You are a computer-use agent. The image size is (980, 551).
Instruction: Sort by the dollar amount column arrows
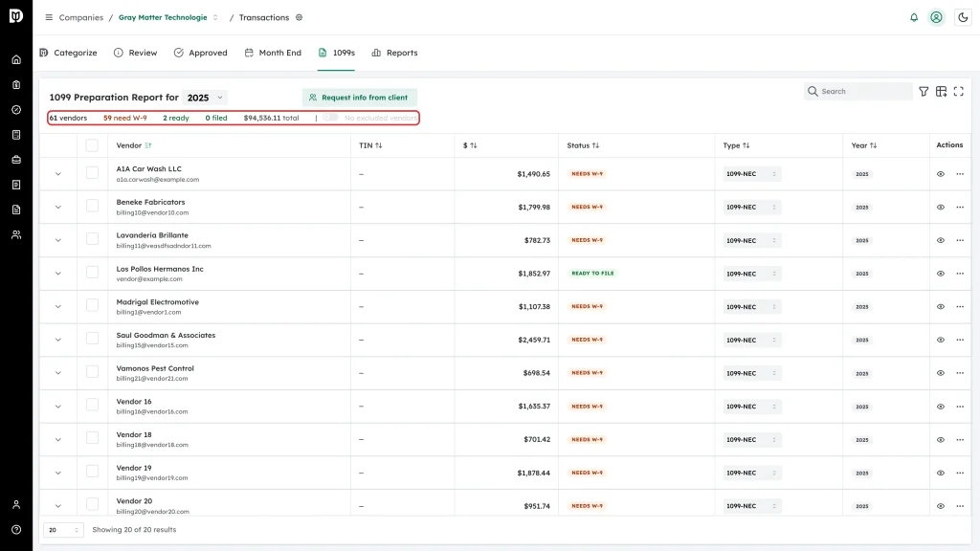473,145
